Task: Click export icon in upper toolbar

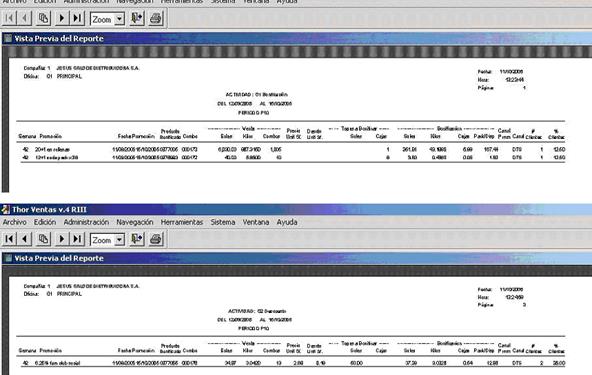Action: click(x=137, y=18)
